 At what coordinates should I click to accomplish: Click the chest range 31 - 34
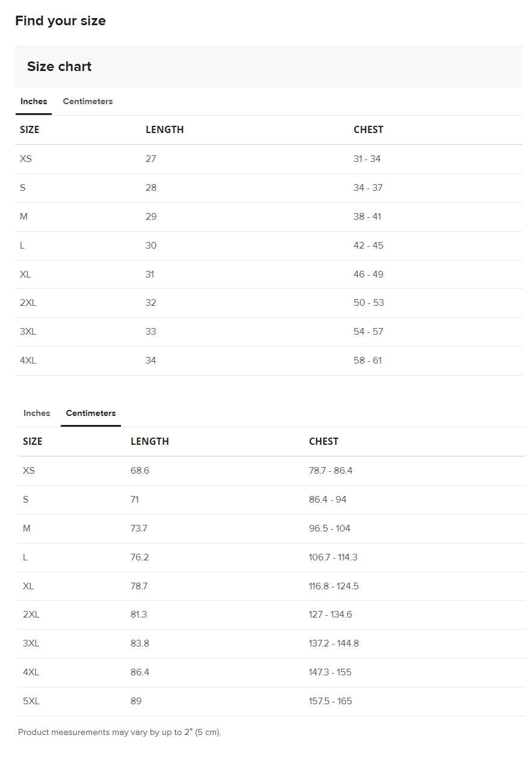(x=367, y=159)
